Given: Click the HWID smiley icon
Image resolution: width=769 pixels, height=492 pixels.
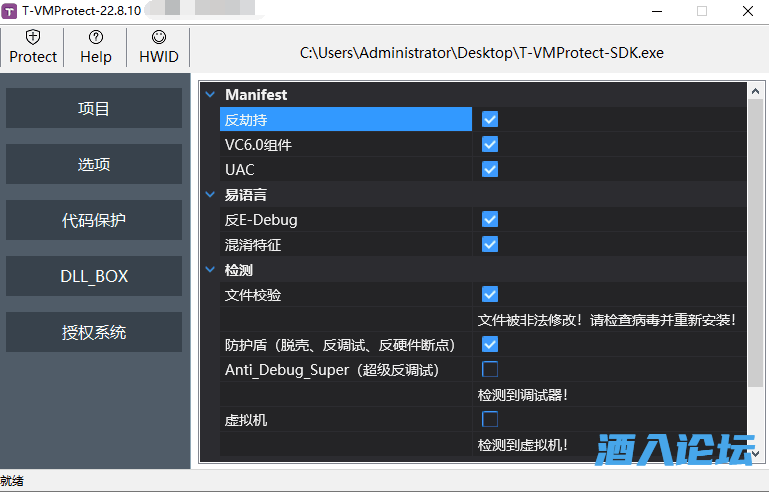Looking at the screenshot, I should point(158,37).
